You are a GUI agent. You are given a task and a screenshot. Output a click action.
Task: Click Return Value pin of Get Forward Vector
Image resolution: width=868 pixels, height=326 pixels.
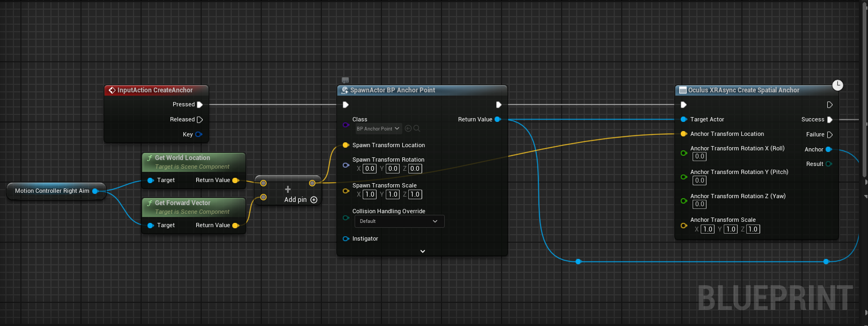[235, 226]
